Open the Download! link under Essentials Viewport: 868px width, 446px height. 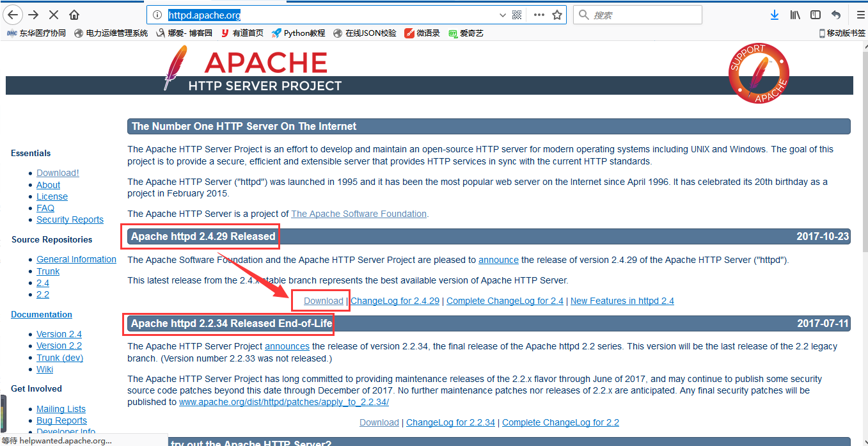58,173
